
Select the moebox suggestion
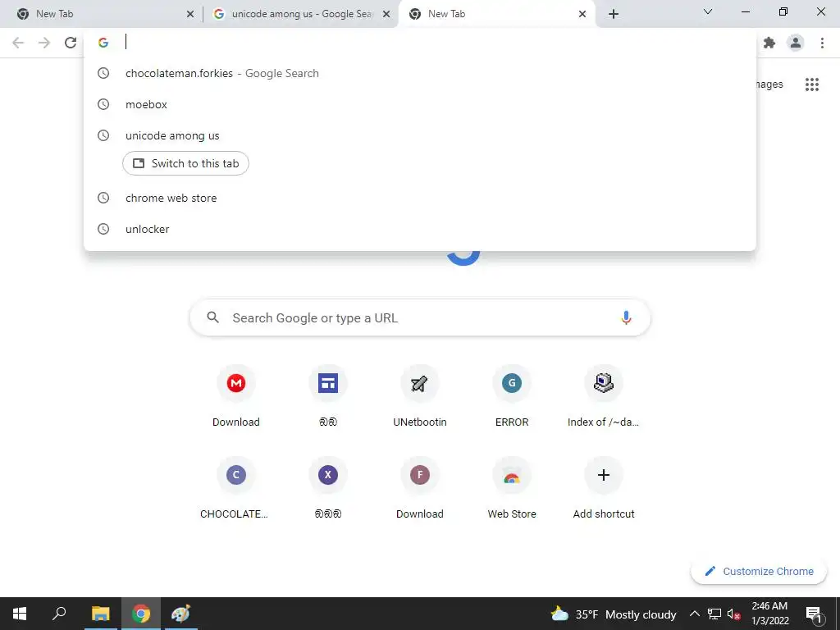tap(420, 104)
